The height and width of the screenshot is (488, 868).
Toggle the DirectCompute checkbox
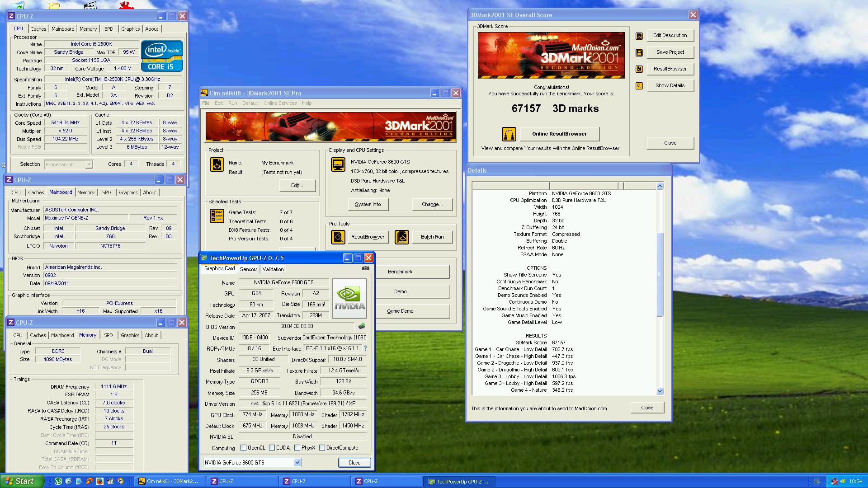tap(322, 448)
